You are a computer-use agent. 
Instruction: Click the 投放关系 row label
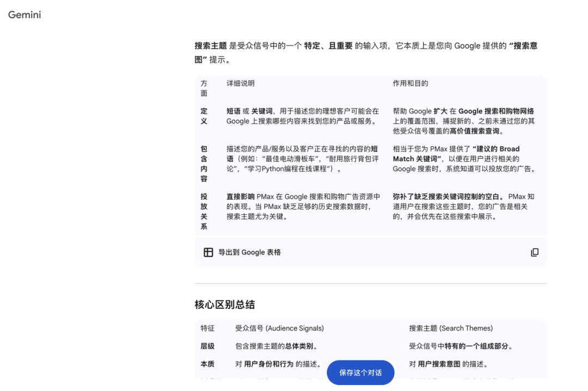[x=204, y=212]
